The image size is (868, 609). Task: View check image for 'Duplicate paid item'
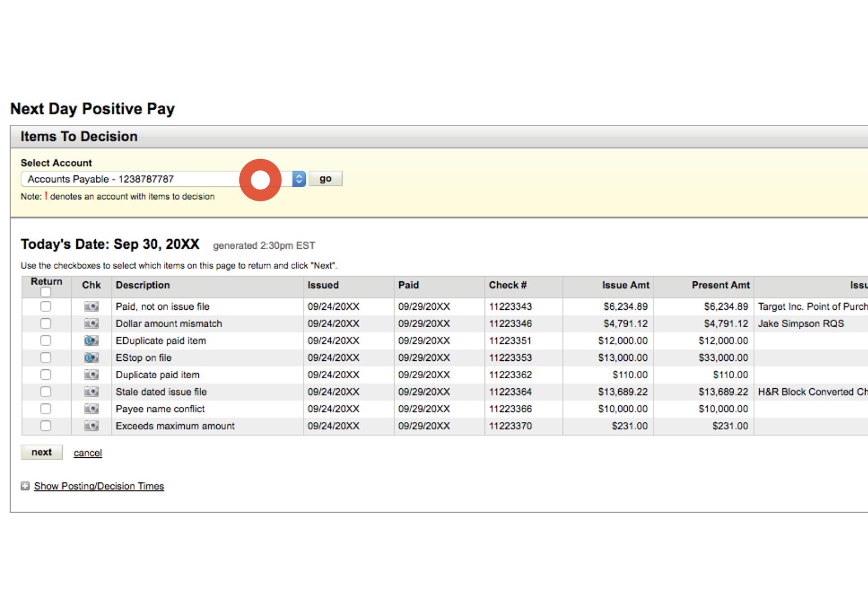pyautogui.click(x=91, y=374)
